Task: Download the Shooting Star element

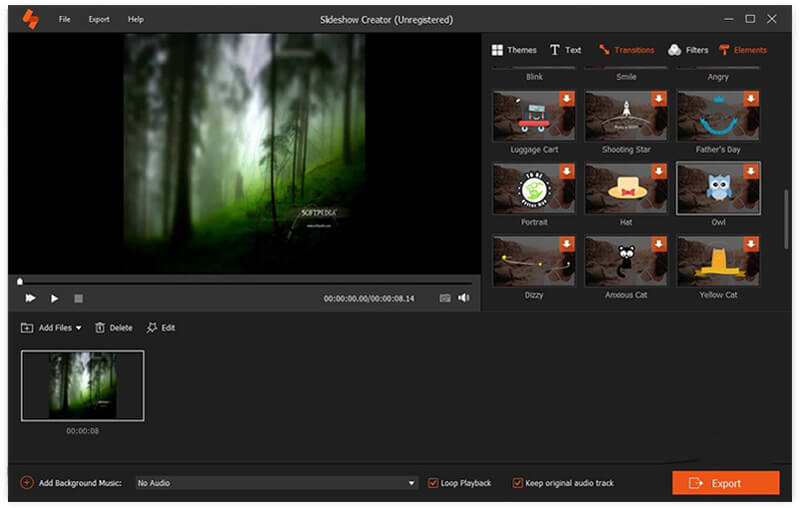Action: pyautogui.click(x=659, y=98)
